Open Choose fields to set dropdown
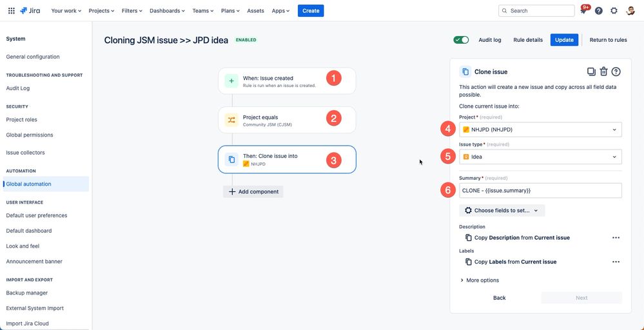The height and width of the screenshot is (330, 644). click(502, 211)
